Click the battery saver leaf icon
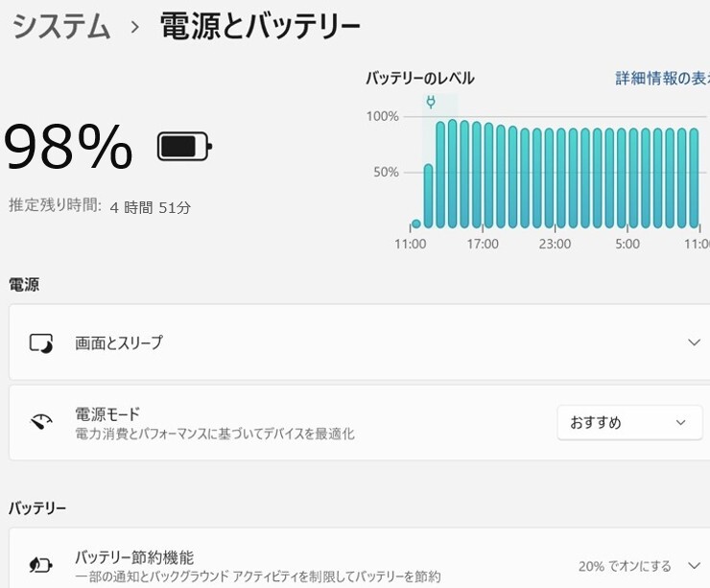 [40, 565]
